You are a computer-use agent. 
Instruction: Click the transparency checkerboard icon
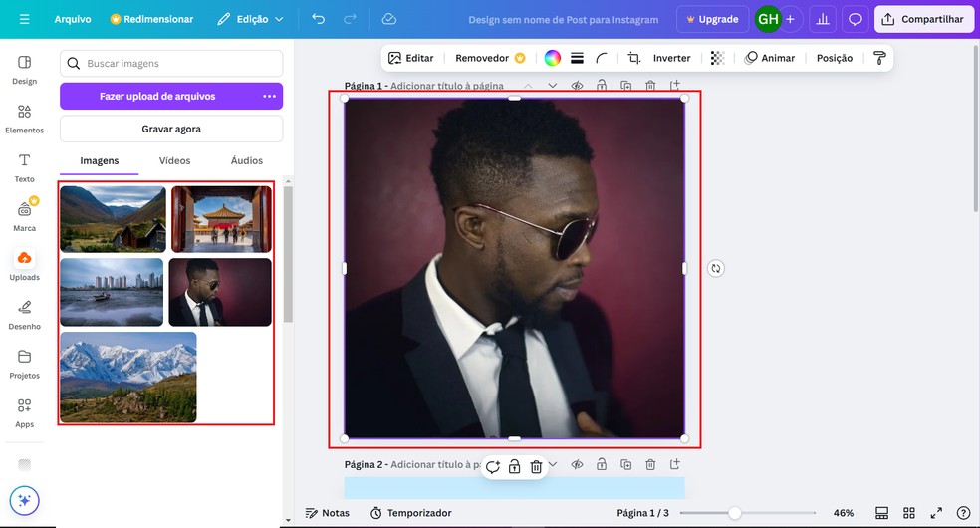pos(717,58)
